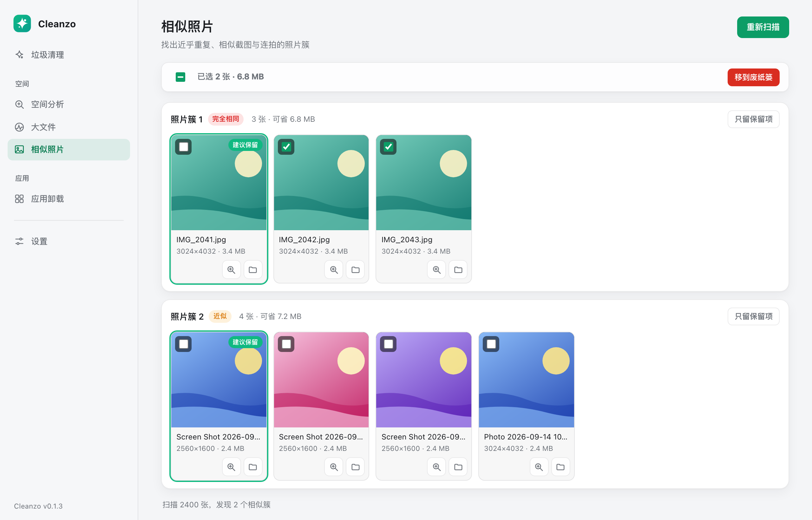Go to 空间分析 page

coord(69,104)
